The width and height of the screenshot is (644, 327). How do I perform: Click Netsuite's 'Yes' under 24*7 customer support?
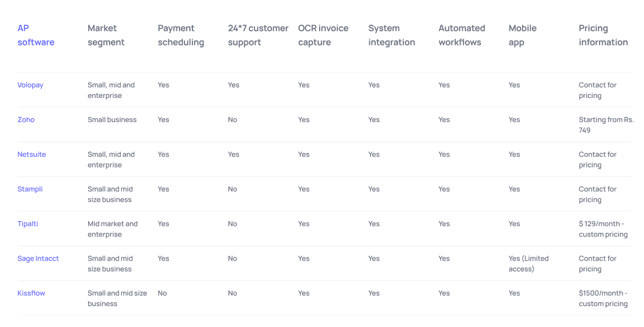pos(234,155)
